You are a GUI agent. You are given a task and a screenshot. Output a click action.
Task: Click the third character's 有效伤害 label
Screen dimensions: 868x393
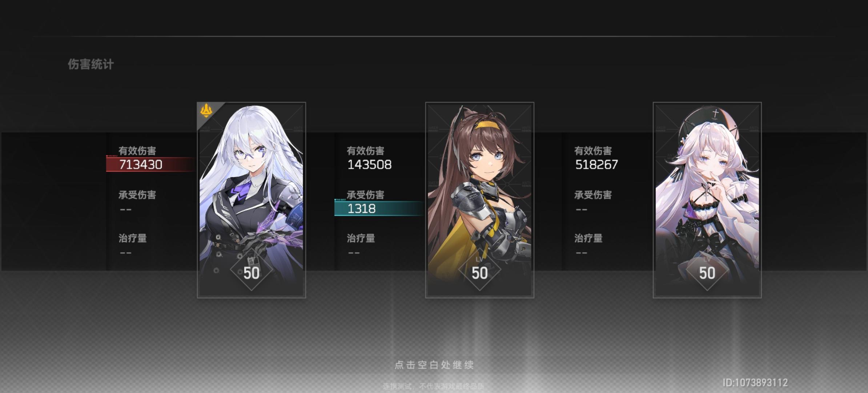[593, 151]
